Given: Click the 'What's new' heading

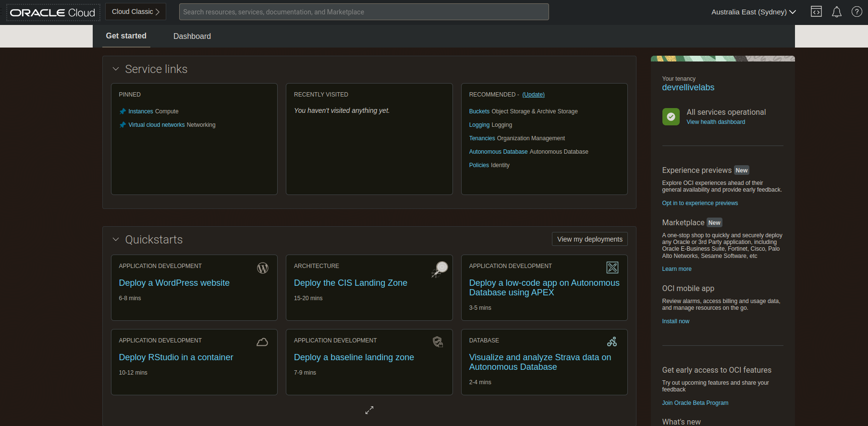Looking at the screenshot, I should tap(682, 422).
